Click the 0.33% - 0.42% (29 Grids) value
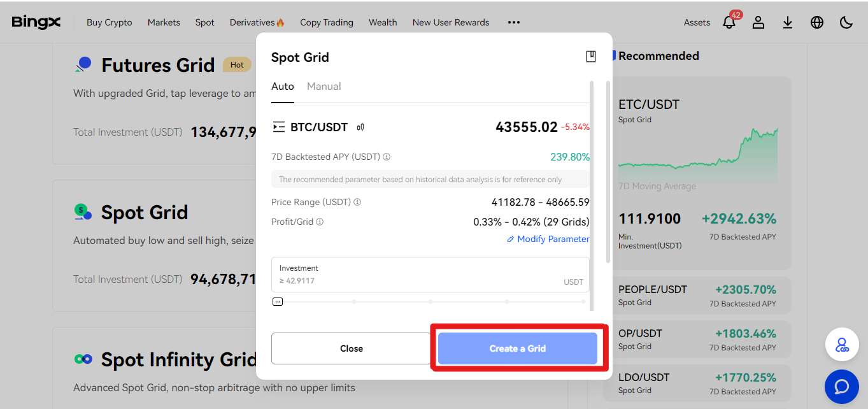The image size is (868, 409). 531,222
